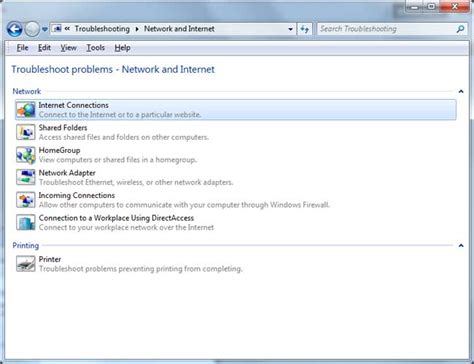The image size is (474, 364).
Task: Click the Troubleshooting breadcrumb in address bar
Action: [102, 29]
